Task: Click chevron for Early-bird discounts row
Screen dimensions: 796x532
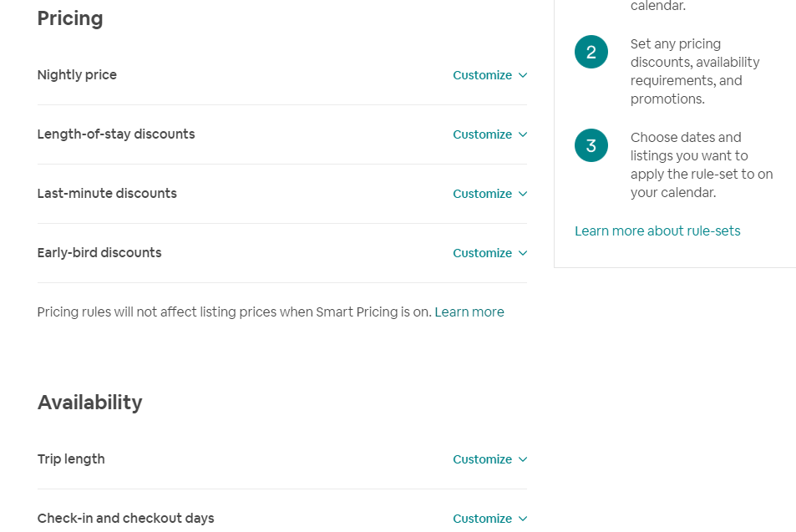Action: pyautogui.click(x=523, y=253)
